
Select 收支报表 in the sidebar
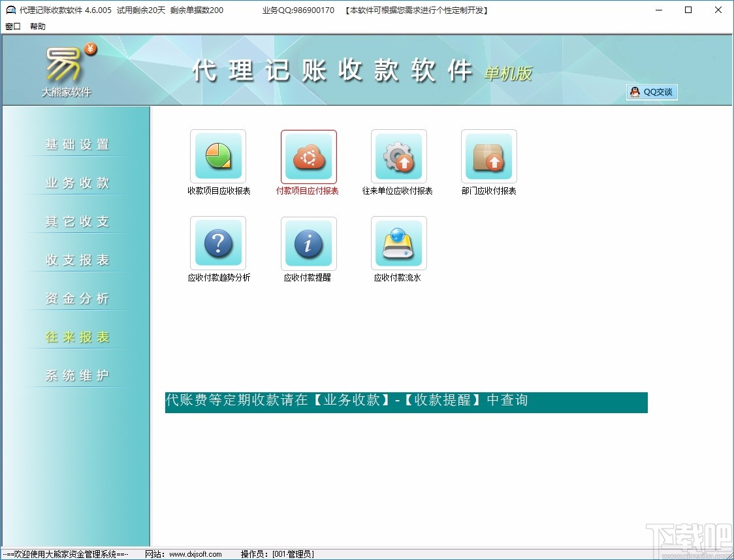click(77, 260)
